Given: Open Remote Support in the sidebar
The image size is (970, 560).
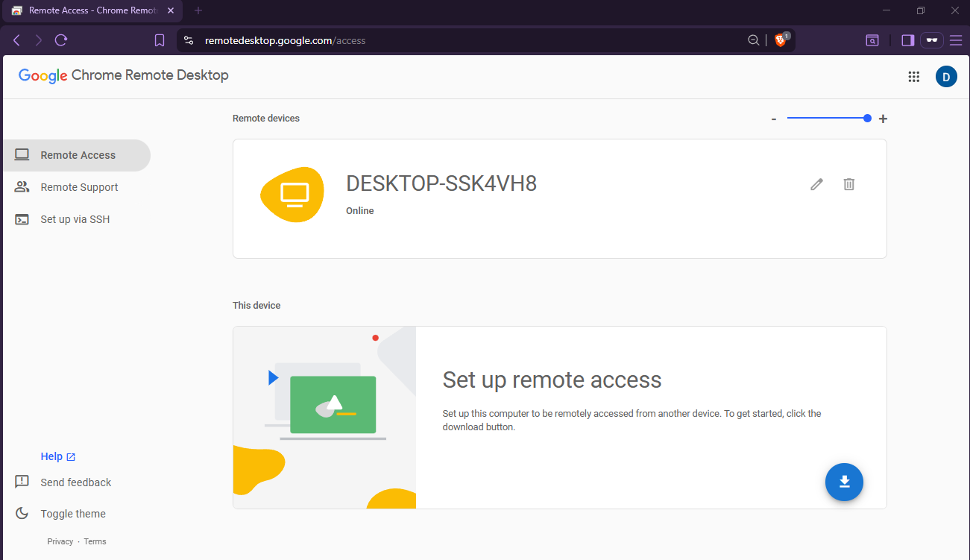Looking at the screenshot, I should (76, 187).
